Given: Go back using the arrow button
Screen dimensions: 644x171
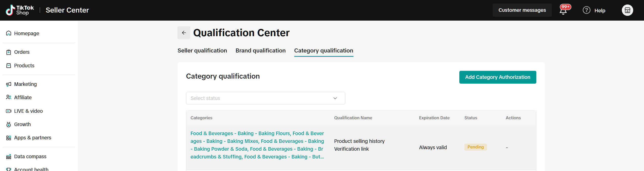Looking at the screenshot, I should [184, 33].
